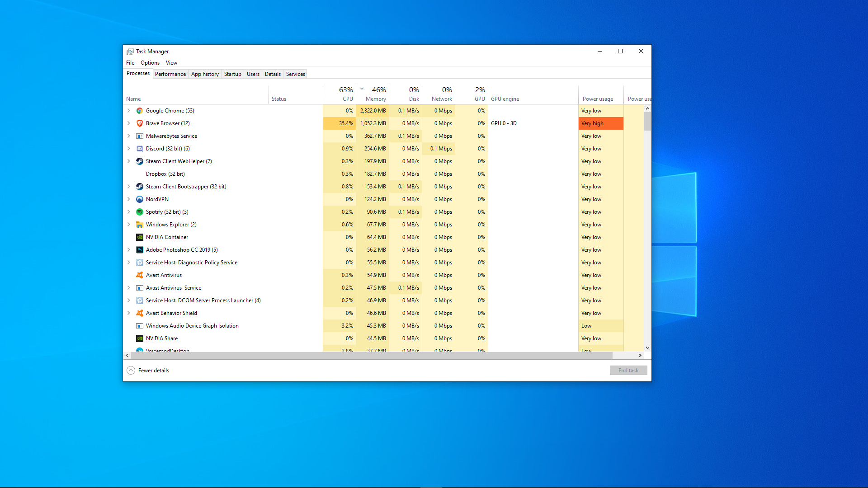Switch to the Services tab
This screenshot has height=488, width=868.
(x=296, y=74)
